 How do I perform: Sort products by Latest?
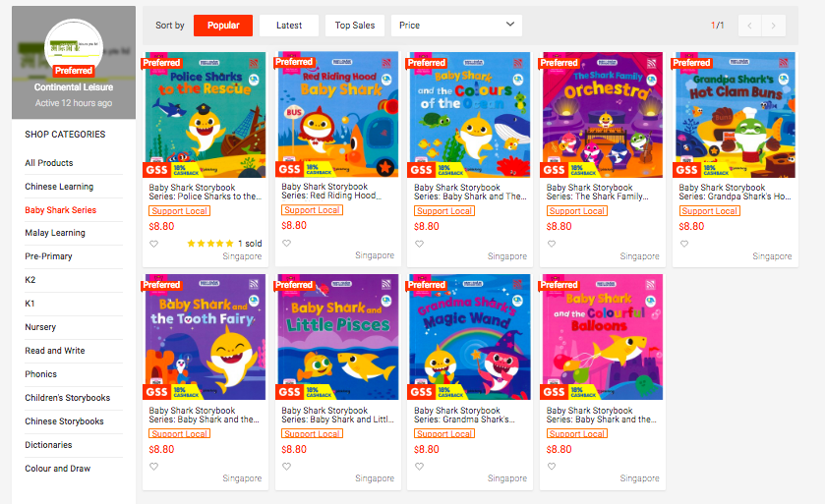click(289, 26)
